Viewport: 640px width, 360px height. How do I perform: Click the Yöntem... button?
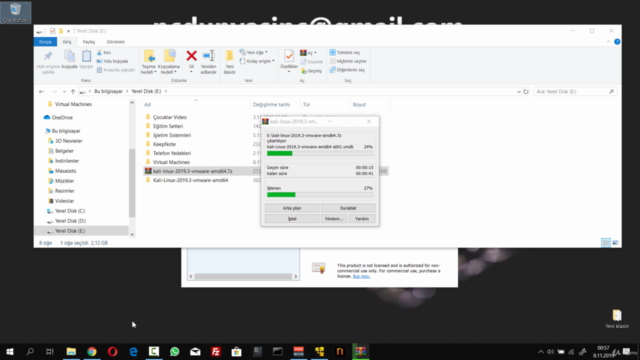[334, 219]
